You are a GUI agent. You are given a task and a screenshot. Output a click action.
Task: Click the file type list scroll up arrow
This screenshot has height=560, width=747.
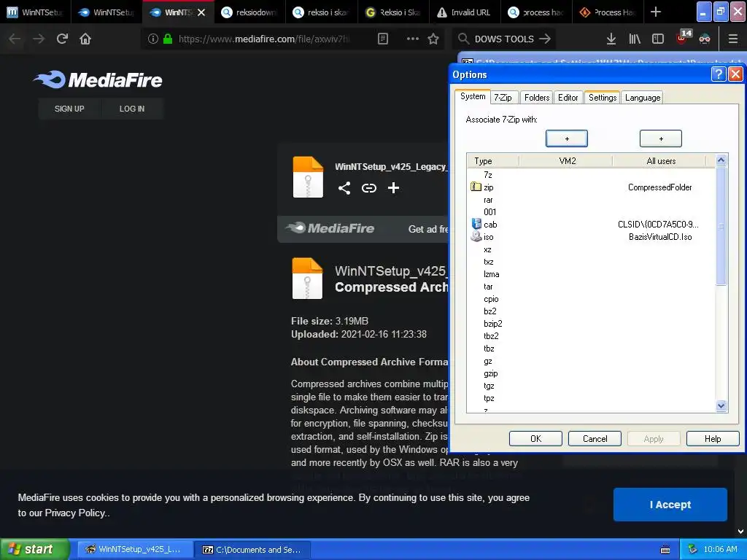[x=721, y=160]
